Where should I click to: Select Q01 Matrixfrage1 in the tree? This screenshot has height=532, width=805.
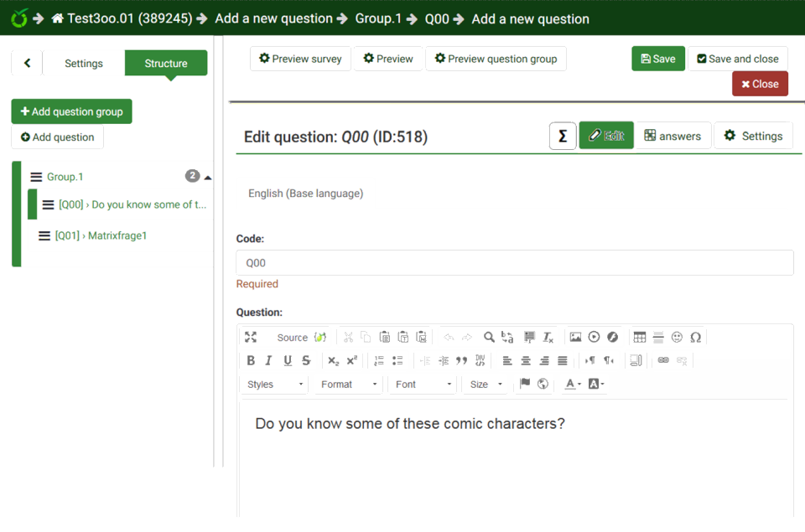tap(101, 235)
